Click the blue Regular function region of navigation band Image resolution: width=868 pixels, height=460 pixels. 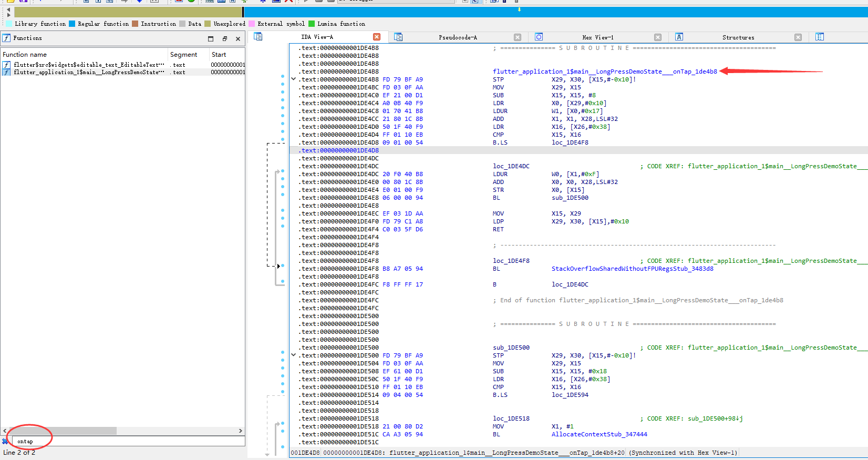[x=556, y=12]
